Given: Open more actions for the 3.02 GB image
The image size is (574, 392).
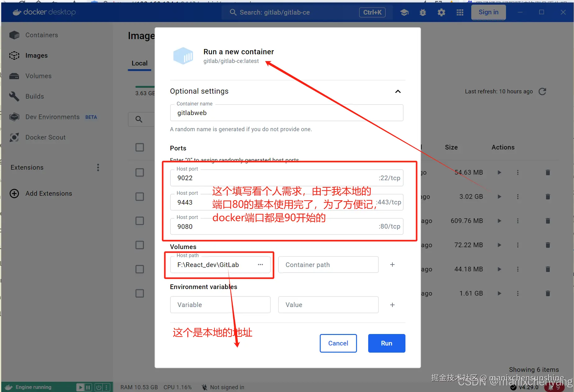Looking at the screenshot, I should 518,197.
